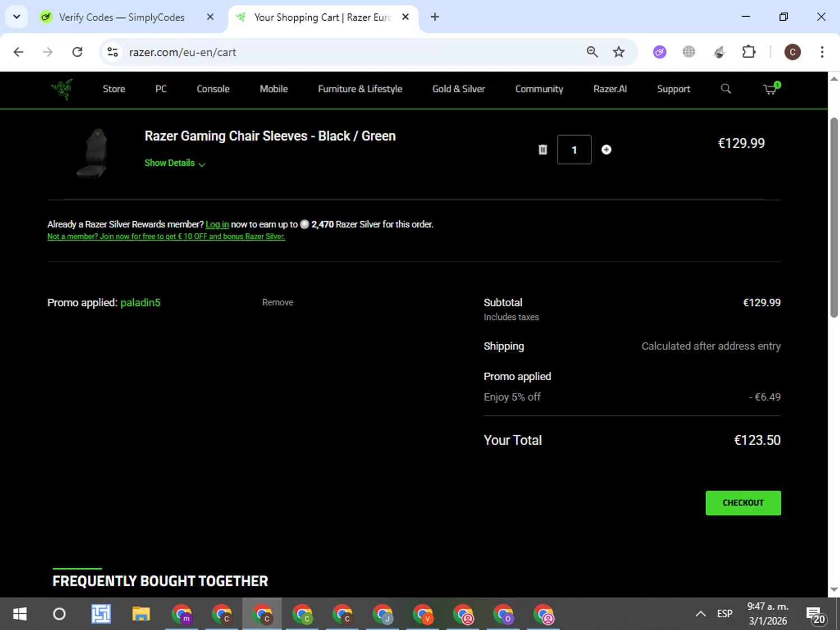Click the browser forward arrow
840x630 pixels.
(x=48, y=52)
